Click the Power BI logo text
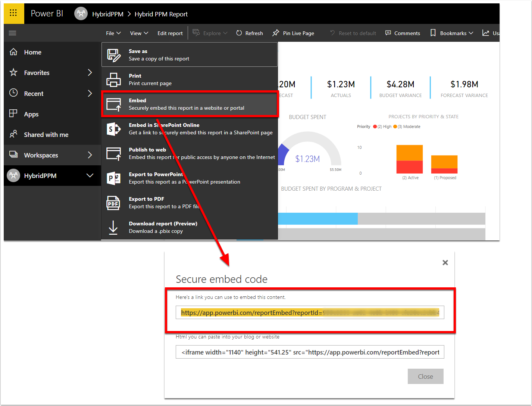 click(47, 13)
